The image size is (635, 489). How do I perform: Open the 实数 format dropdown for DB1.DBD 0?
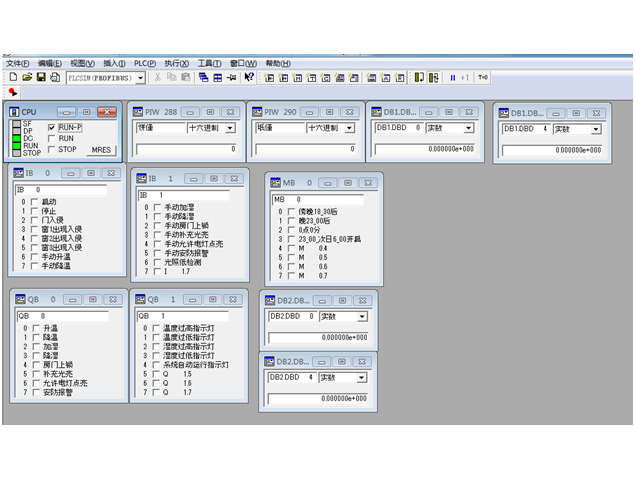pos(469,128)
